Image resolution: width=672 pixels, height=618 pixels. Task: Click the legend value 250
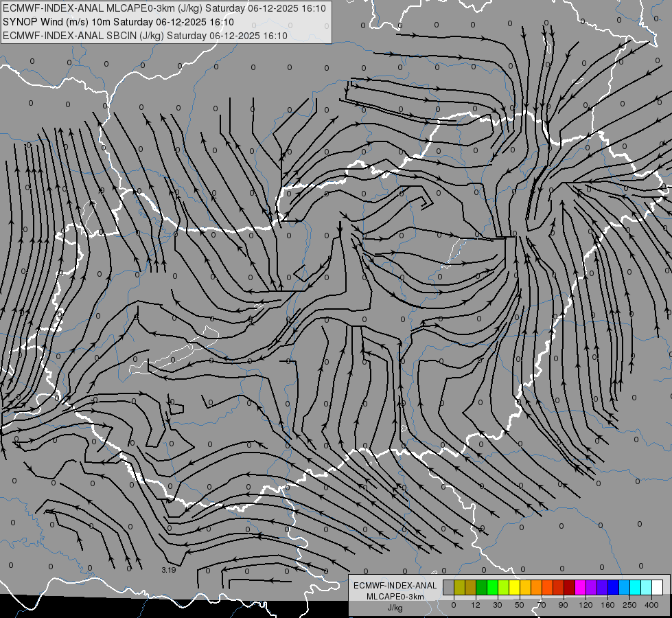[x=629, y=605]
